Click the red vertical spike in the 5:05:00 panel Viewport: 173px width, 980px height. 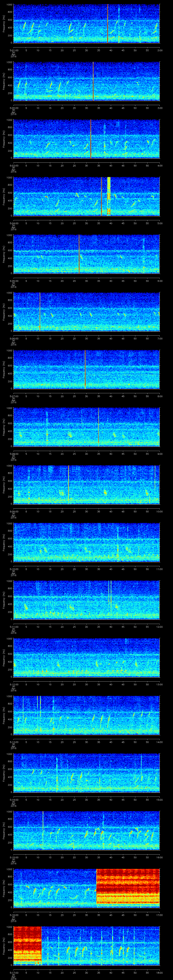tap(79, 254)
